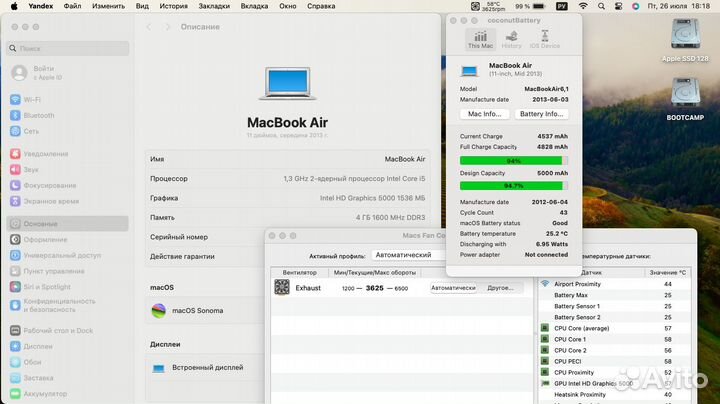Click Автоматически button for Exhaust fan
Viewport: 720px width, 404px height.
point(453,288)
